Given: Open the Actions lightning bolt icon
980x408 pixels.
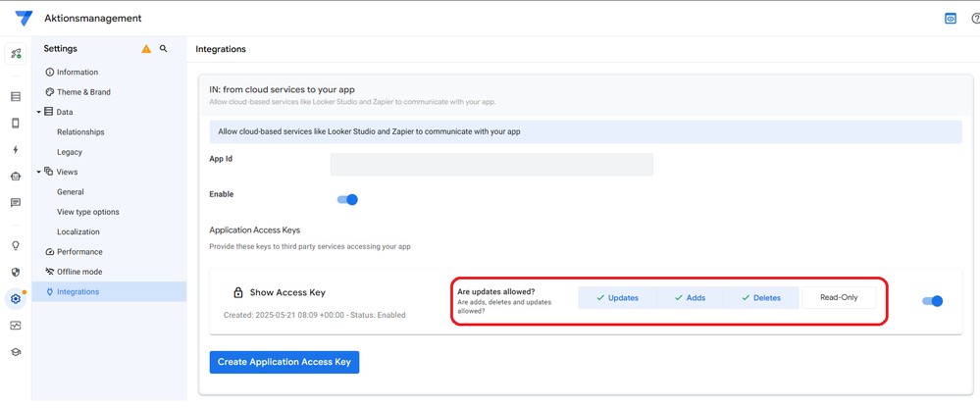Looking at the screenshot, I should (x=16, y=150).
